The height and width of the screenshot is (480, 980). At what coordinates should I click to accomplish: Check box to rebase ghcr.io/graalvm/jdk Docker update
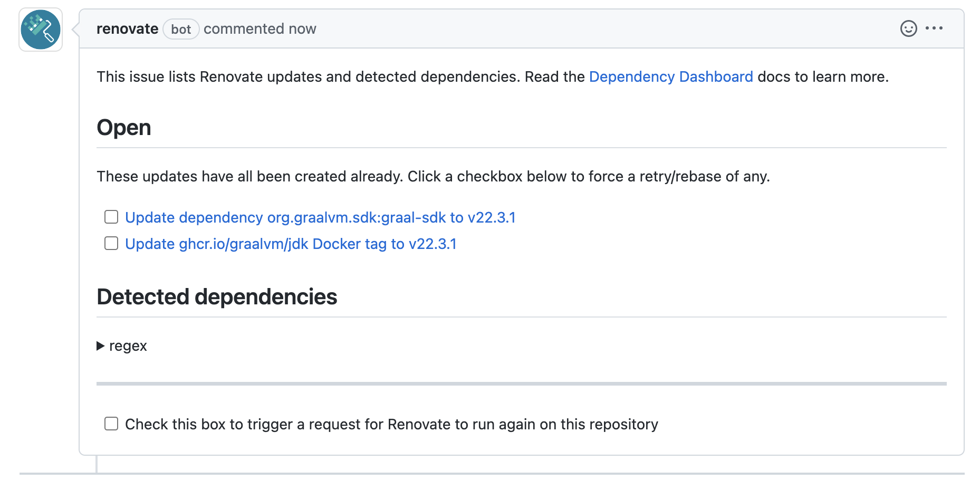pos(111,243)
